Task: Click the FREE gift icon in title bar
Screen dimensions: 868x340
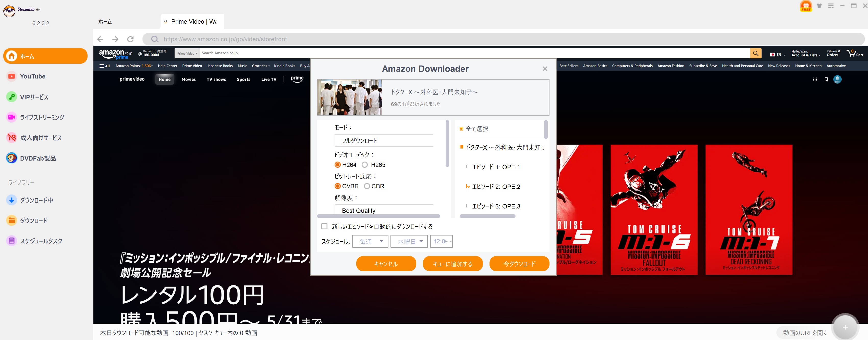Action: [806, 6]
